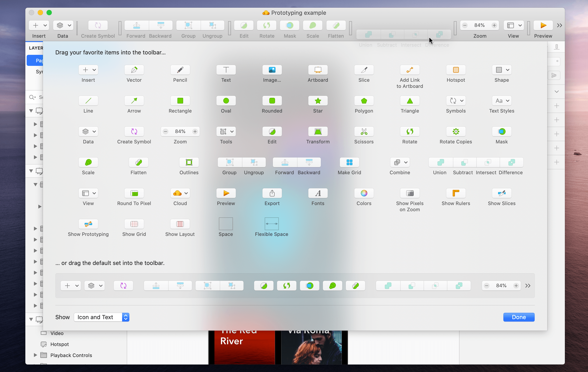588x372 pixels.
Task: Toggle the Show Prototyping item
Action: (x=88, y=224)
